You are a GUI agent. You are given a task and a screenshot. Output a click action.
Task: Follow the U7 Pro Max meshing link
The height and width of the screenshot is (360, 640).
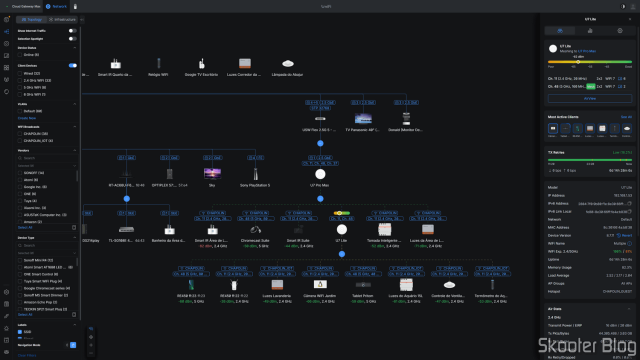pyautogui.click(x=587, y=51)
